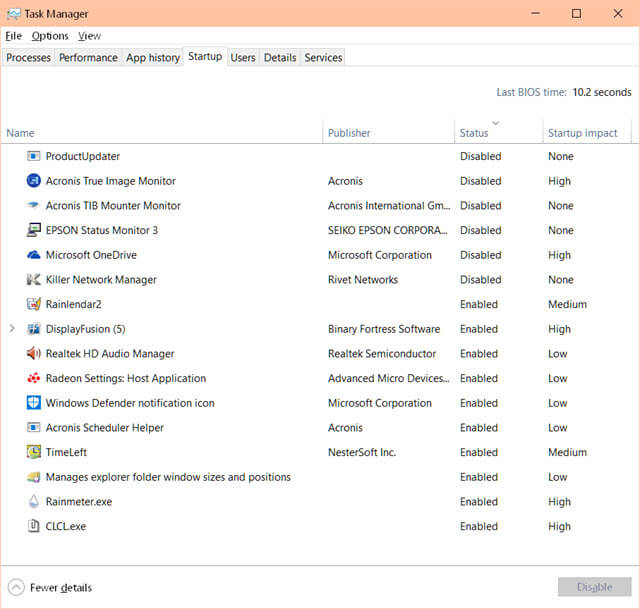This screenshot has width=640, height=609.
Task: Select Radeon Settings: Host Application text
Action: 126,378
